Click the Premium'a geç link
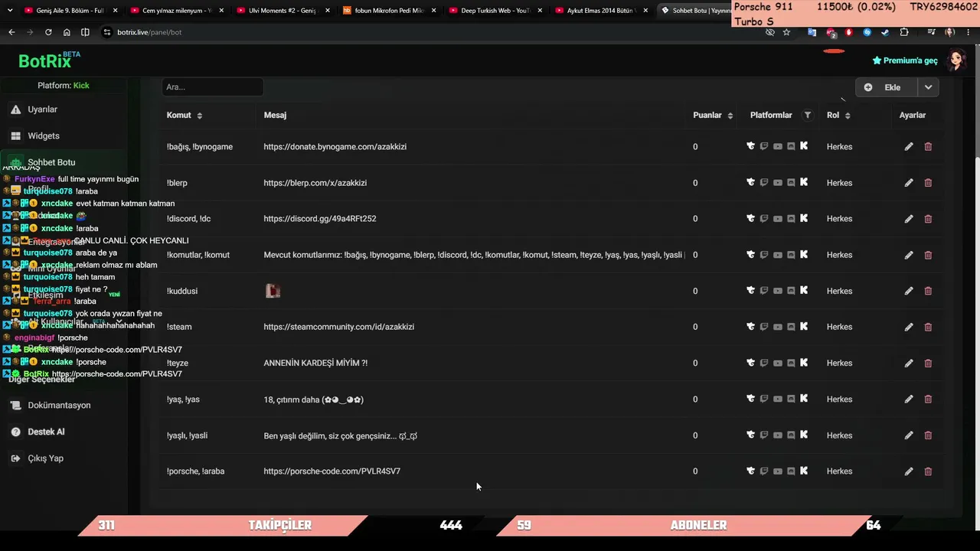 point(905,60)
